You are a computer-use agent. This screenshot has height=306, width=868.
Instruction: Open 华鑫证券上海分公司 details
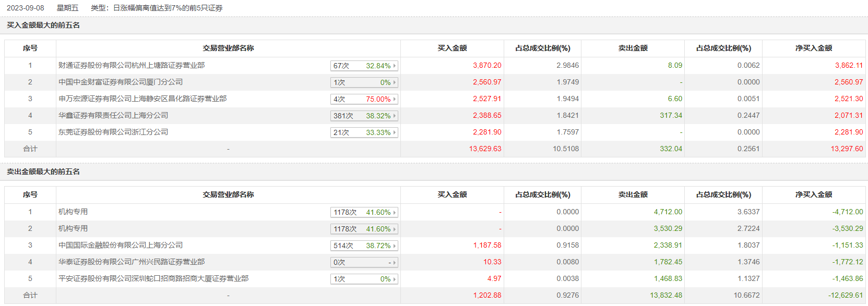(x=113, y=115)
